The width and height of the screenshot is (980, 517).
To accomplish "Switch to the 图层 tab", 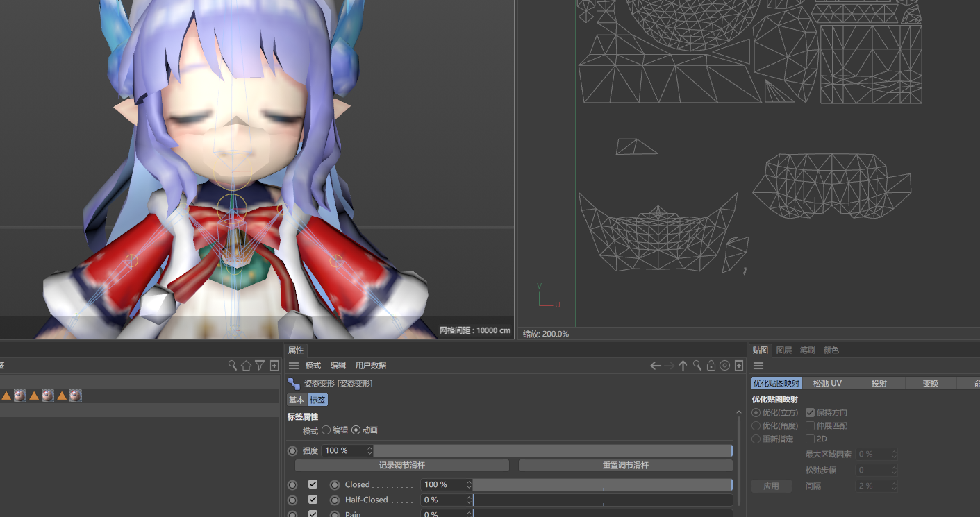I will coord(784,350).
